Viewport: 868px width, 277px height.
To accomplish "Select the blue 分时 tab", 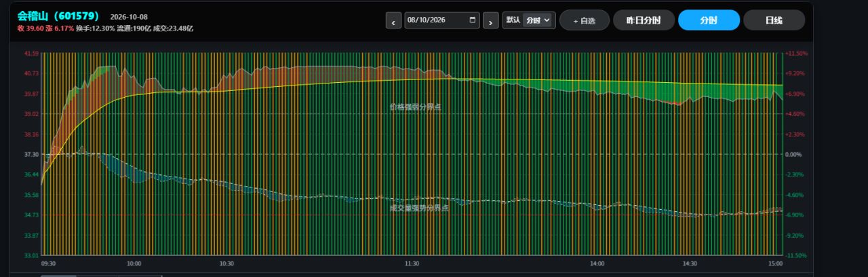I will click(x=709, y=20).
